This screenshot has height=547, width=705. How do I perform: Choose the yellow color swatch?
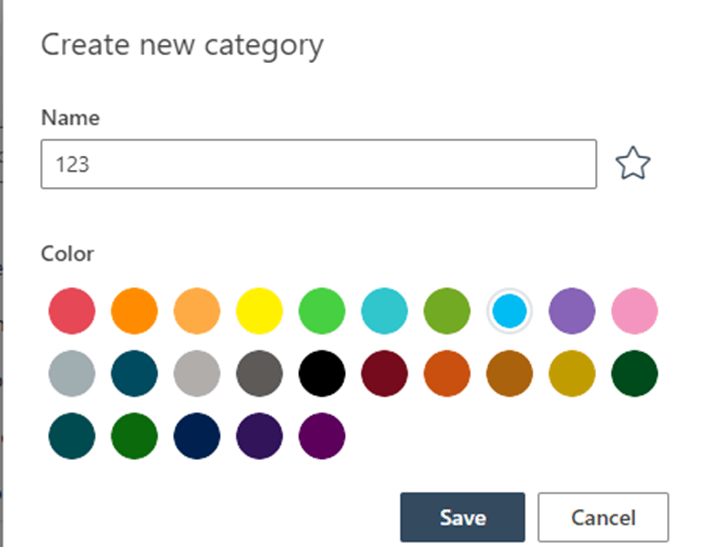[x=260, y=311]
